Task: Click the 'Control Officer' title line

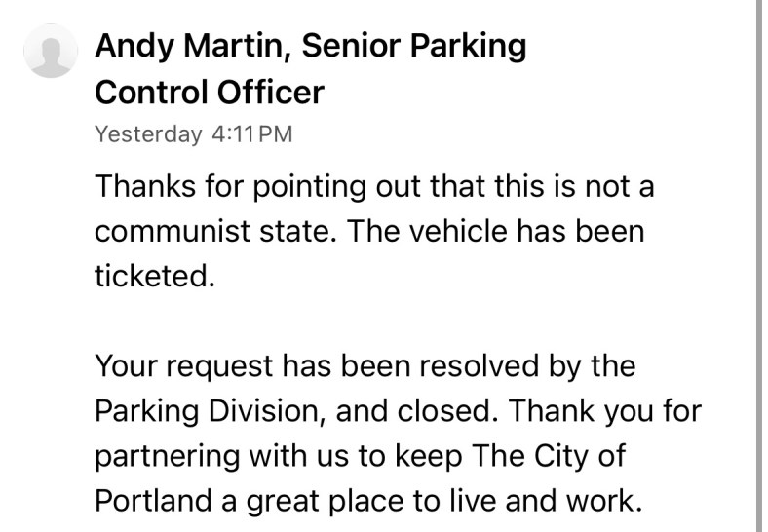Action: point(210,93)
